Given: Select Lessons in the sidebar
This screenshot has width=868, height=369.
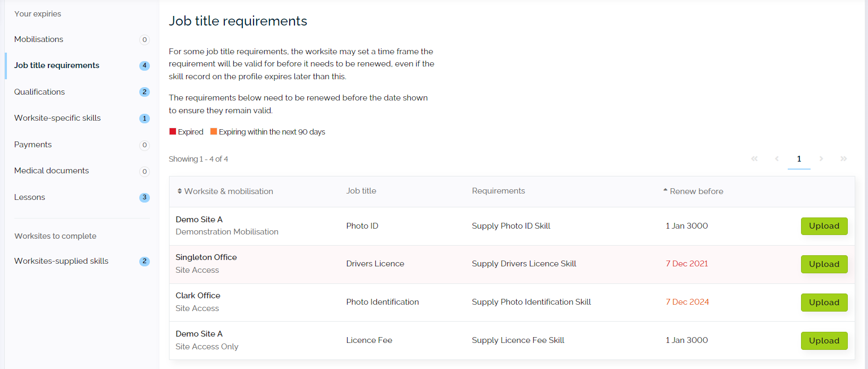Looking at the screenshot, I should point(30,197).
